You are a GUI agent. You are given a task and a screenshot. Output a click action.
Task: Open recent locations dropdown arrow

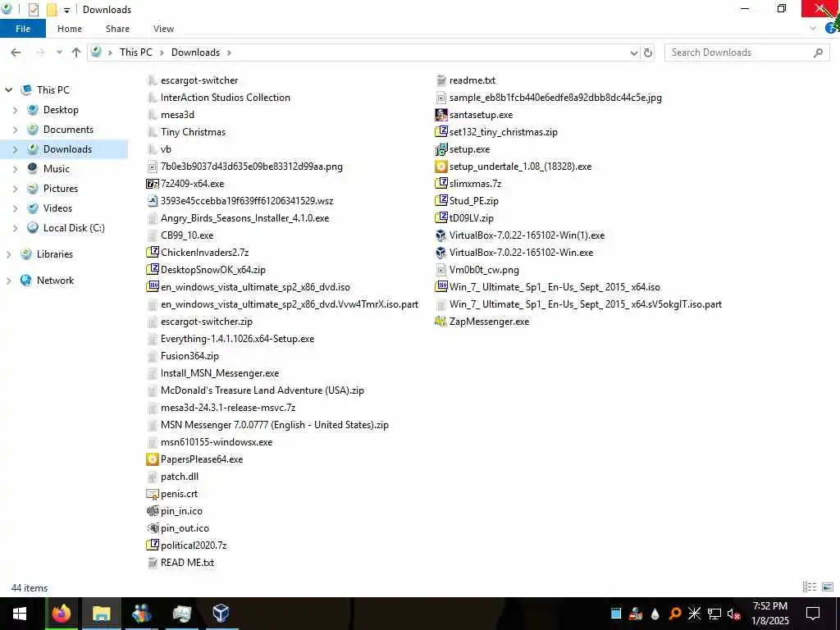pos(59,52)
